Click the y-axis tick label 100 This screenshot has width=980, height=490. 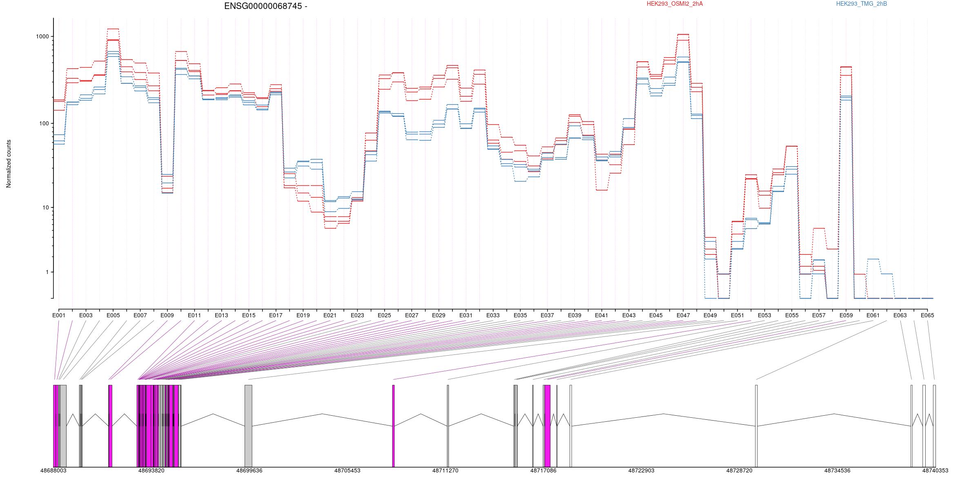44,124
